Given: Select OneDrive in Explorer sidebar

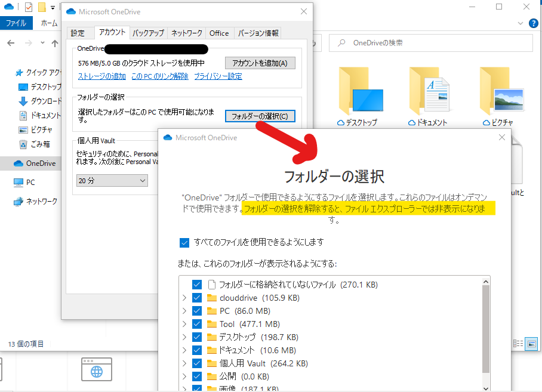Looking at the screenshot, I should click(34, 163).
